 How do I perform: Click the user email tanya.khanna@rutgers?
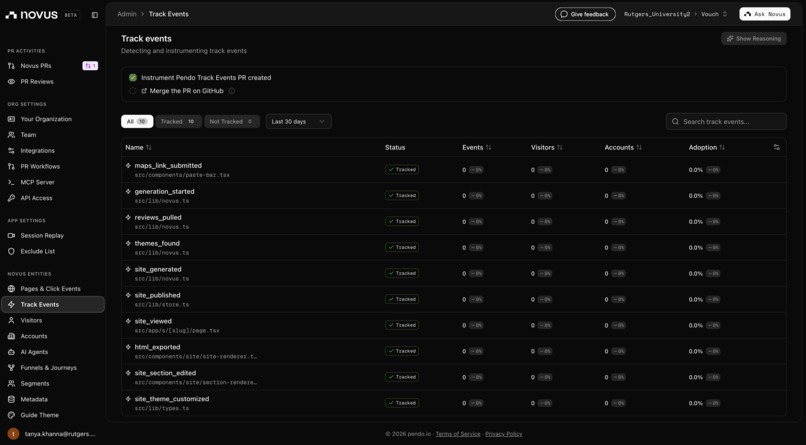click(60, 434)
